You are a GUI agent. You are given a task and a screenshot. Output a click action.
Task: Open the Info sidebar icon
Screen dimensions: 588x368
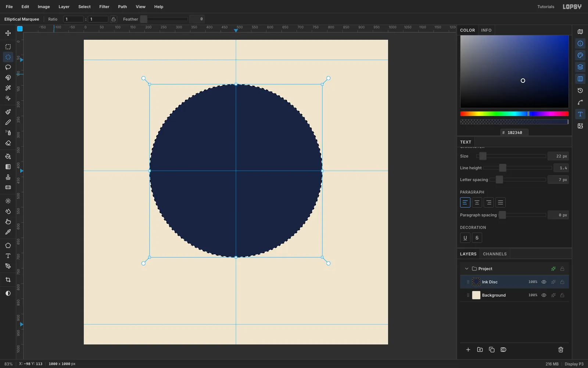click(580, 43)
